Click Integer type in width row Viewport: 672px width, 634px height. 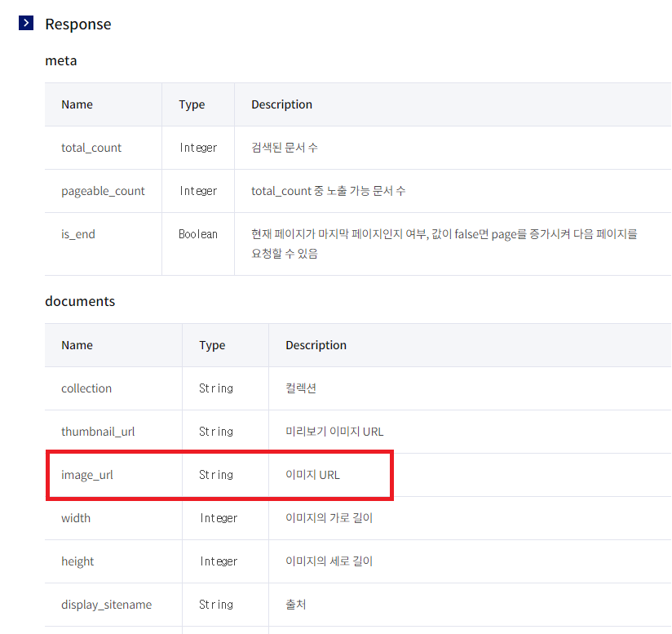click(219, 519)
